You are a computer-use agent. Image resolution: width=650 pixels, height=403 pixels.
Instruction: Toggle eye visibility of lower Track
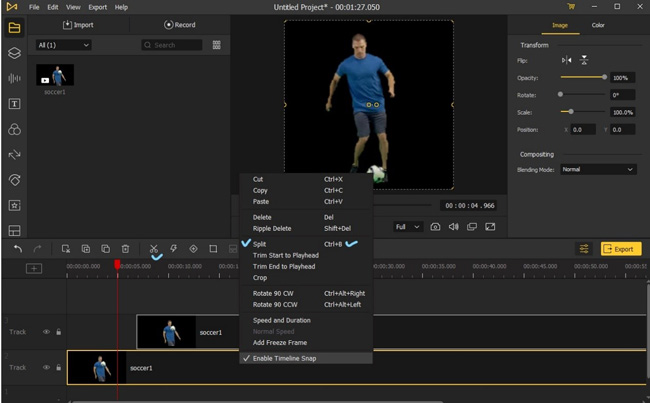coord(46,367)
